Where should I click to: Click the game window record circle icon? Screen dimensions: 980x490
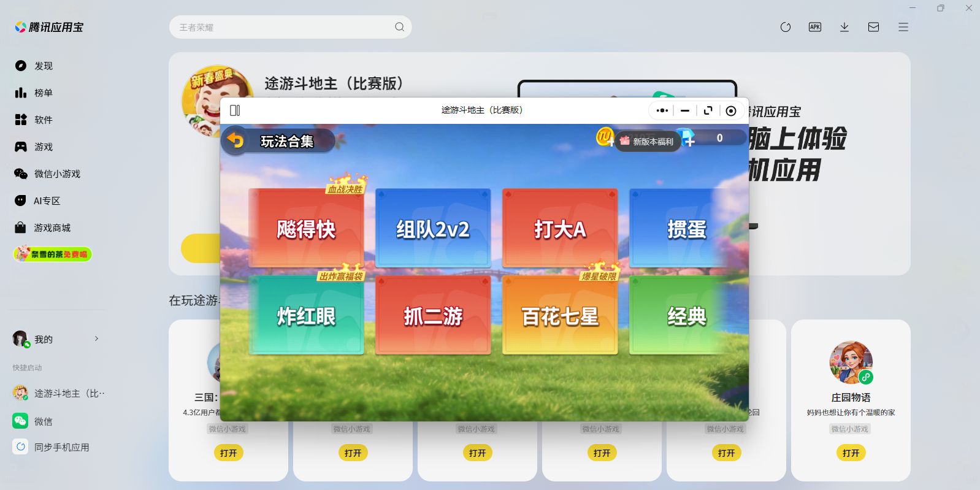click(731, 110)
